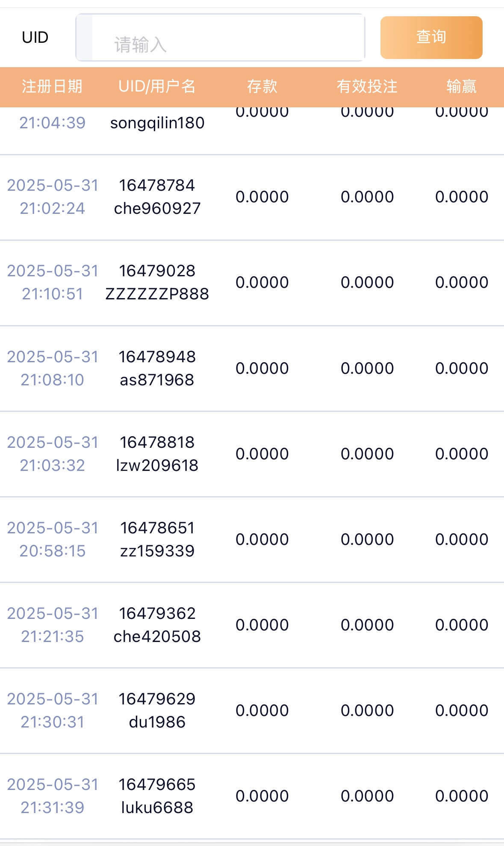Click win/loss value for luku6688
This screenshot has width=504, height=846.
tap(461, 796)
